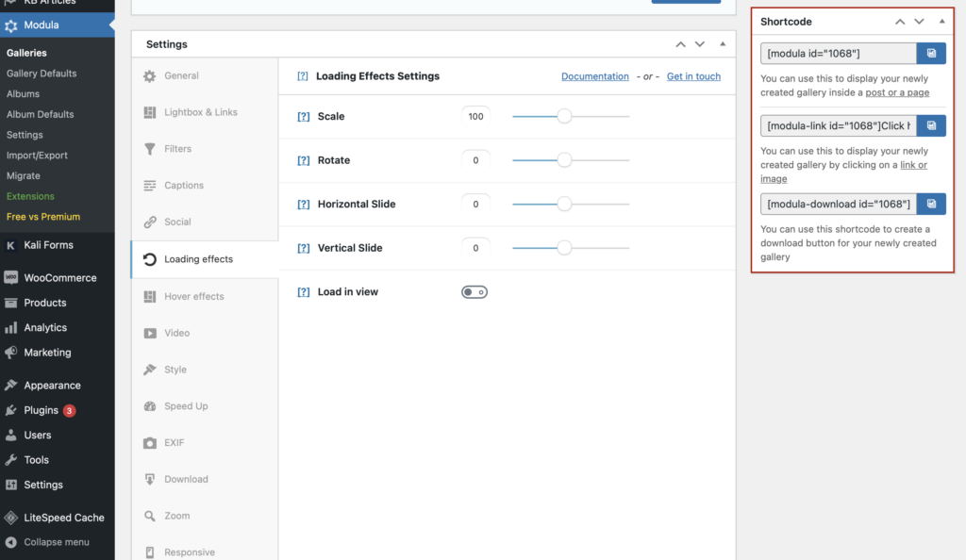Image resolution: width=966 pixels, height=560 pixels.
Task: Move Settings panel down using chevron
Action: click(x=699, y=44)
